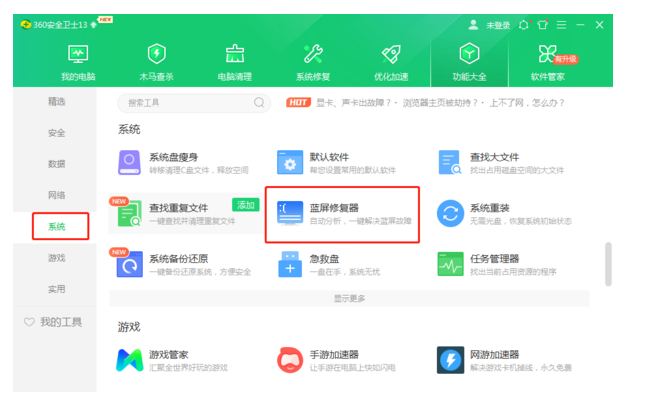662x404 pixels.
Task: Click 网游加速器 tool title
Action: tap(494, 355)
